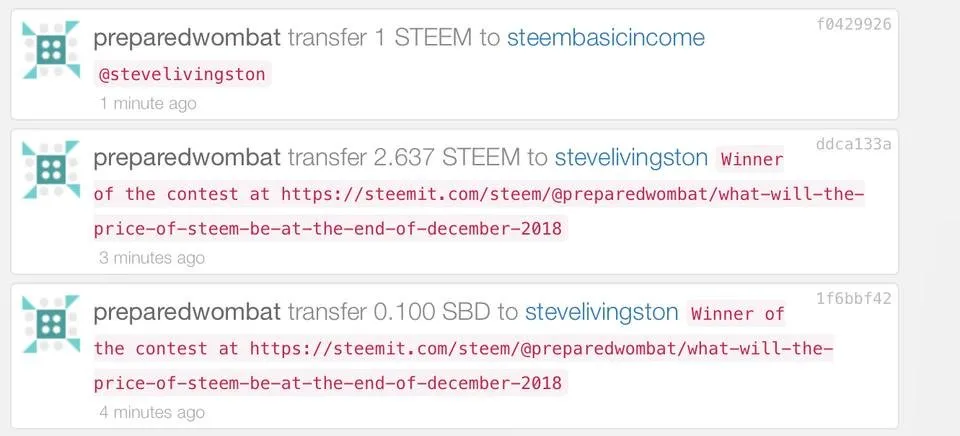Click preparedwombat name in the 1 STEEM transfer
This screenshot has width=960, height=436.
[187, 39]
